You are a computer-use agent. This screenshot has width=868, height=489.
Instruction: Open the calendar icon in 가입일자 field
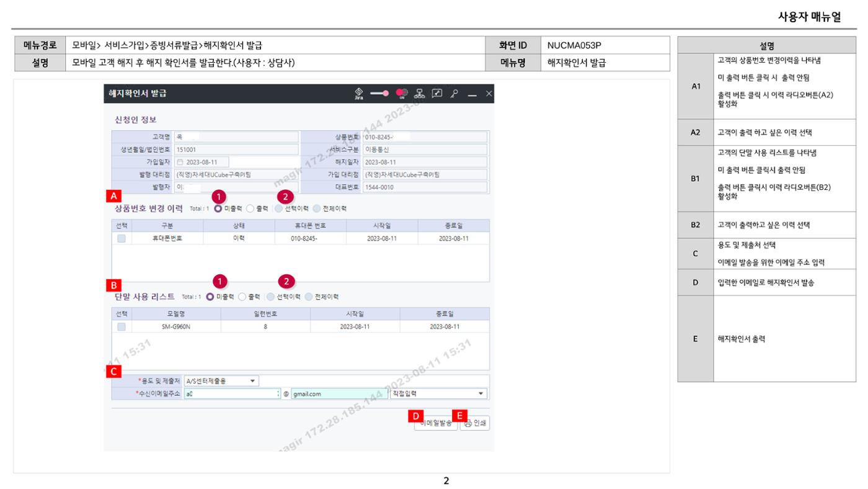(x=180, y=162)
